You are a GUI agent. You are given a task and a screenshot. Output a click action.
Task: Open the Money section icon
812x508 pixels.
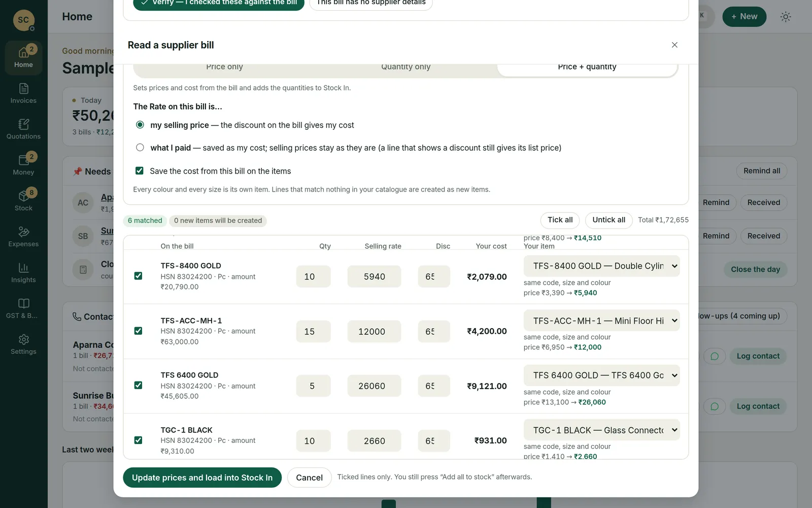[23, 165]
